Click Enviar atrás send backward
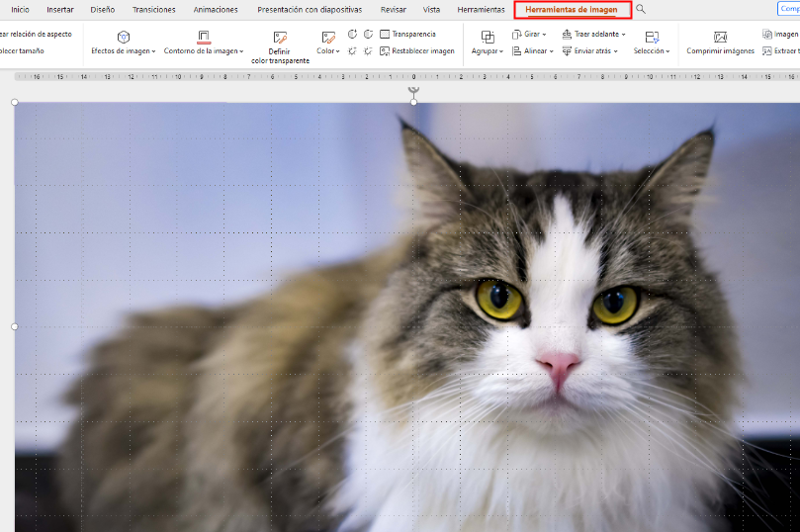The image size is (800, 532). tap(593, 50)
